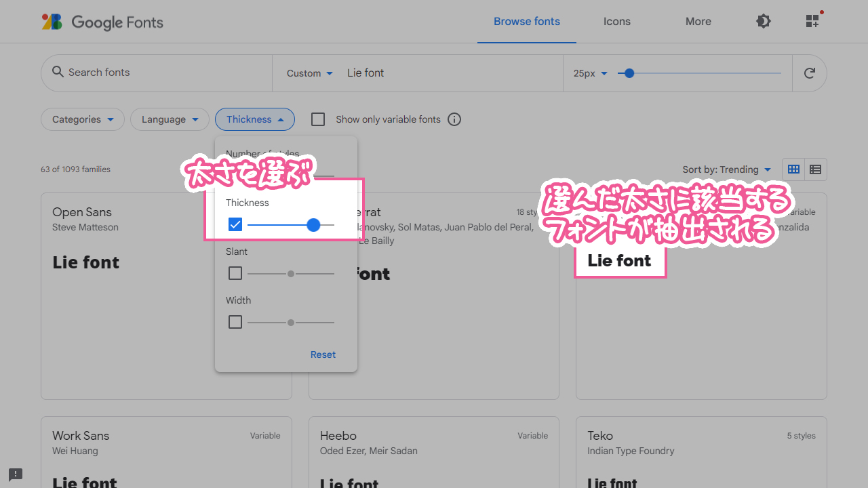Open the Custom preview text dropdown
This screenshot has width=868, height=488.
pos(310,73)
